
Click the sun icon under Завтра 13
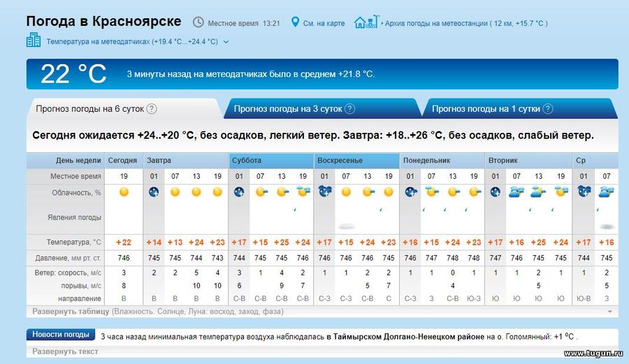pos(196,192)
